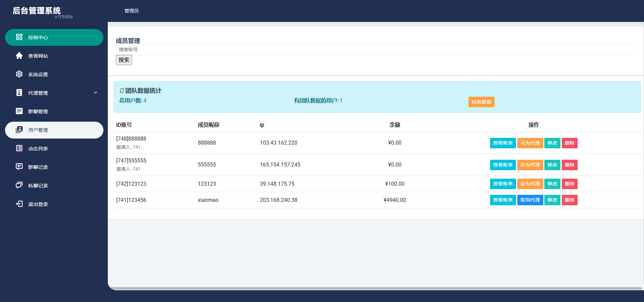Cancel agent status for account 123456

click(x=530, y=200)
